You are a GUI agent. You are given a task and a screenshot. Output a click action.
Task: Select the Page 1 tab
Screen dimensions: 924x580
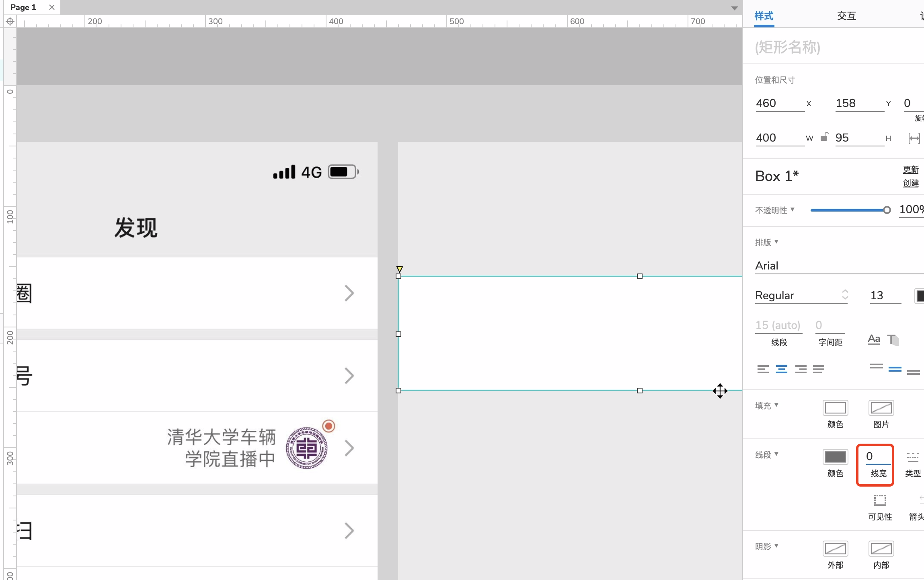click(x=23, y=7)
